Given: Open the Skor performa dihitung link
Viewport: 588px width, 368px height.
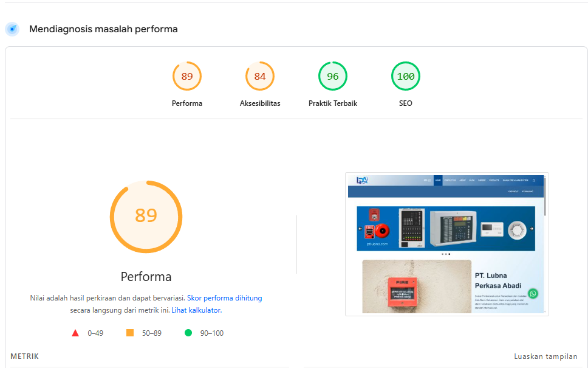Looking at the screenshot, I should [224, 298].
